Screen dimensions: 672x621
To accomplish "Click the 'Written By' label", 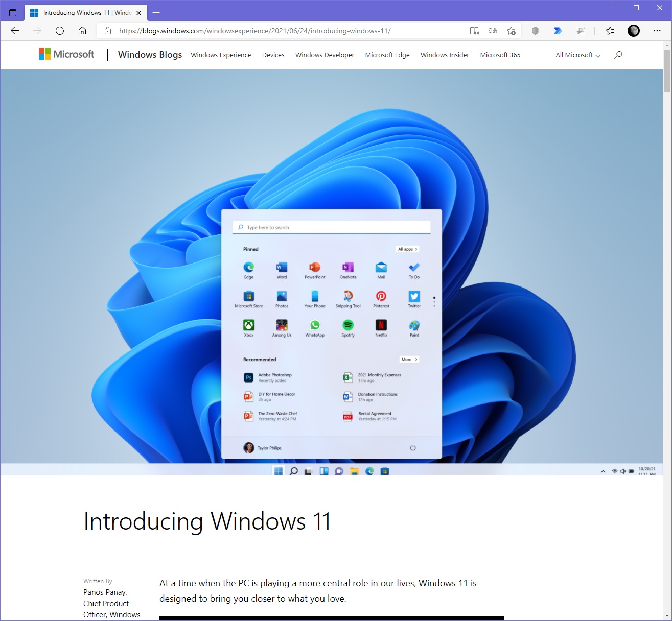I will point(98,581).
